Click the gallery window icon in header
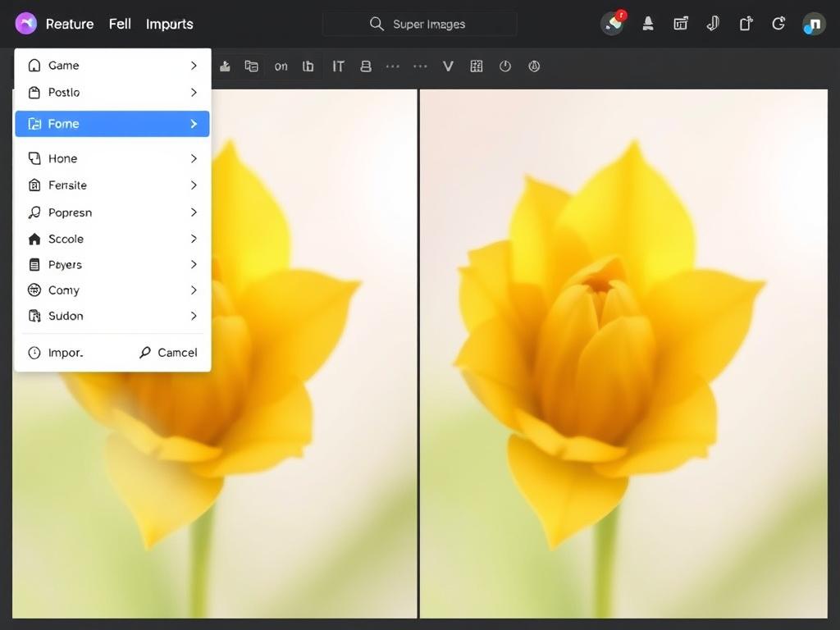The height and width of the screenshot is (630, 840). 680,24
